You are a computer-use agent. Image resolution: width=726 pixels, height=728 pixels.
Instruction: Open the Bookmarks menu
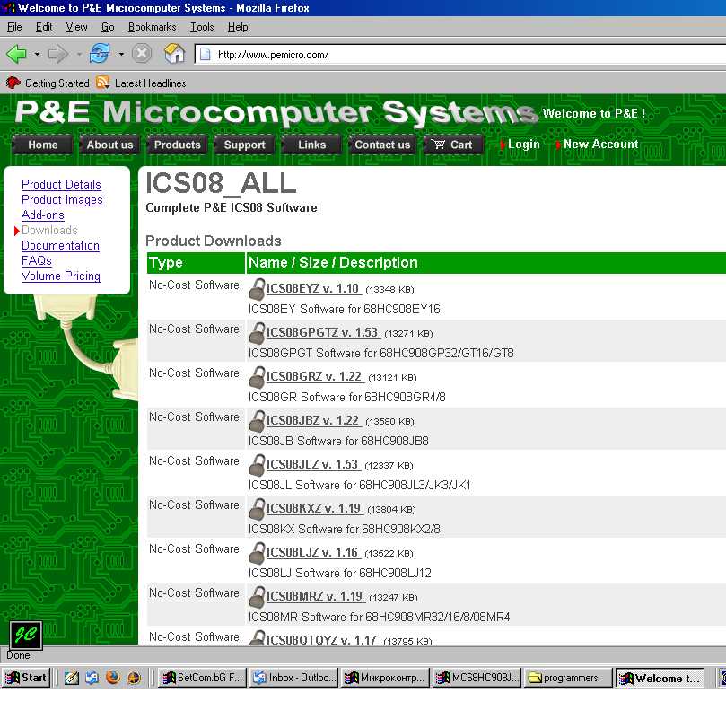click(x=152, y=27)
